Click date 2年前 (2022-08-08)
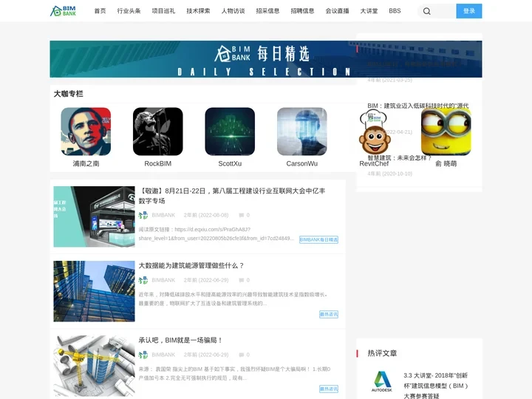532x399 pixels. point(206,215)
